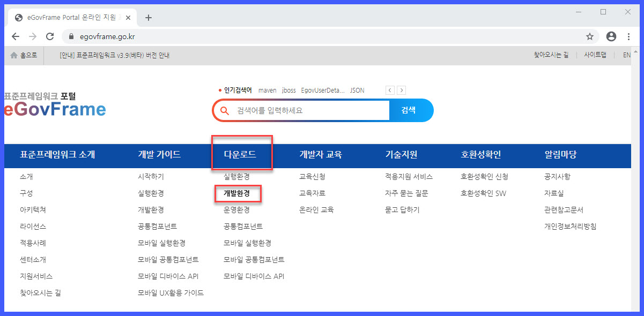Focus the 검색어를 입력하세요 search field
Screen dimensions: 644x316
coord(311,110)
